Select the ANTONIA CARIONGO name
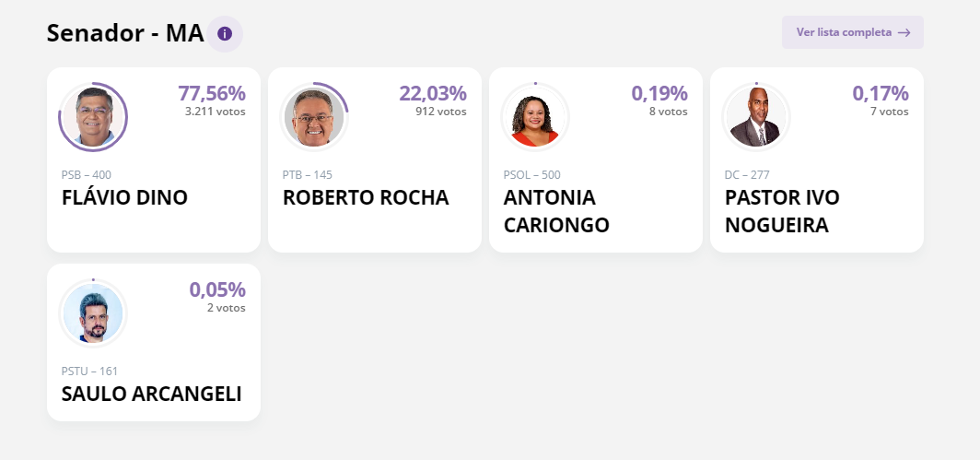 [556, 211]
